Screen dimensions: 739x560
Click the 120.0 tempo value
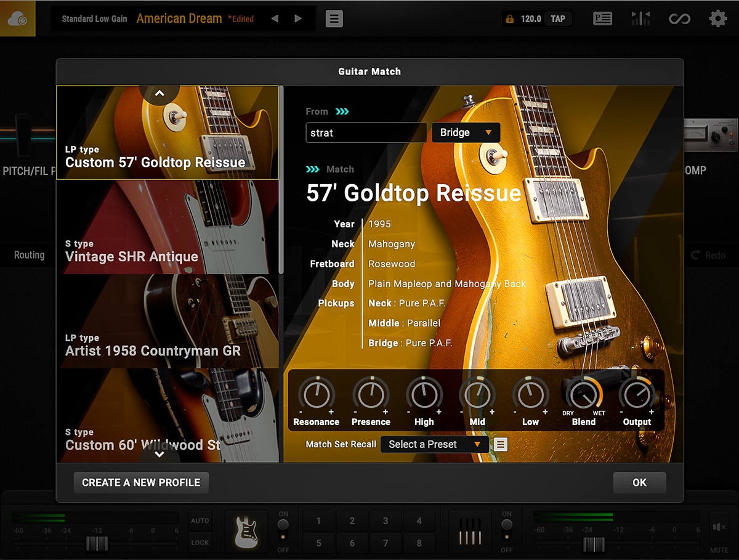pyautogui.click(x=531, y=19)
